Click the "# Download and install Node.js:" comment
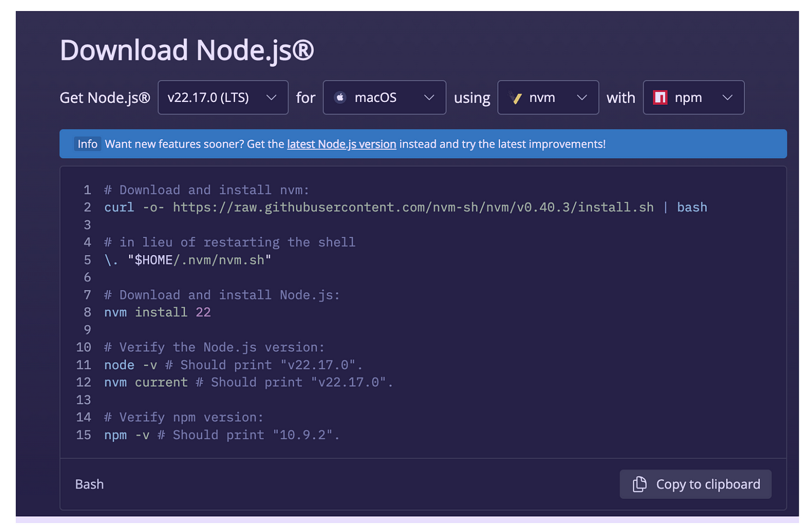 222,295
